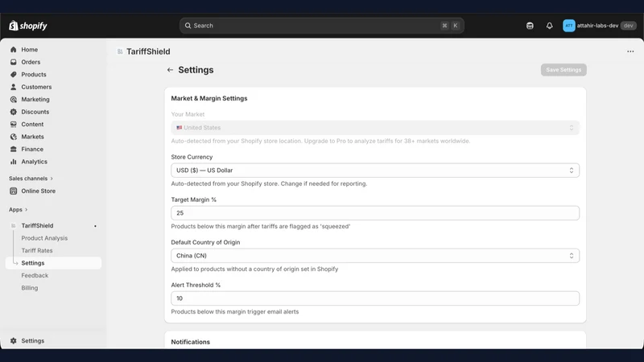The image size is (644, 362).
Task: Click the Finance bank icon
Action: pyautogui.click(x=14, y=149)
